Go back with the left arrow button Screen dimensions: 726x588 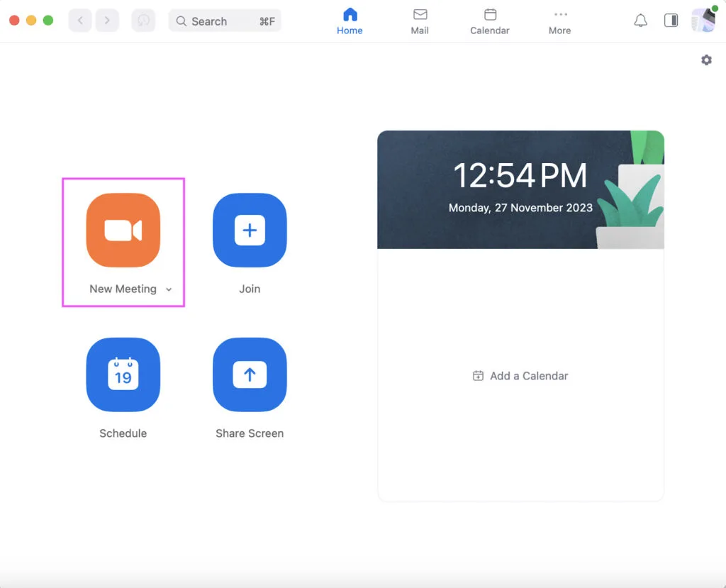pos(80,21)
